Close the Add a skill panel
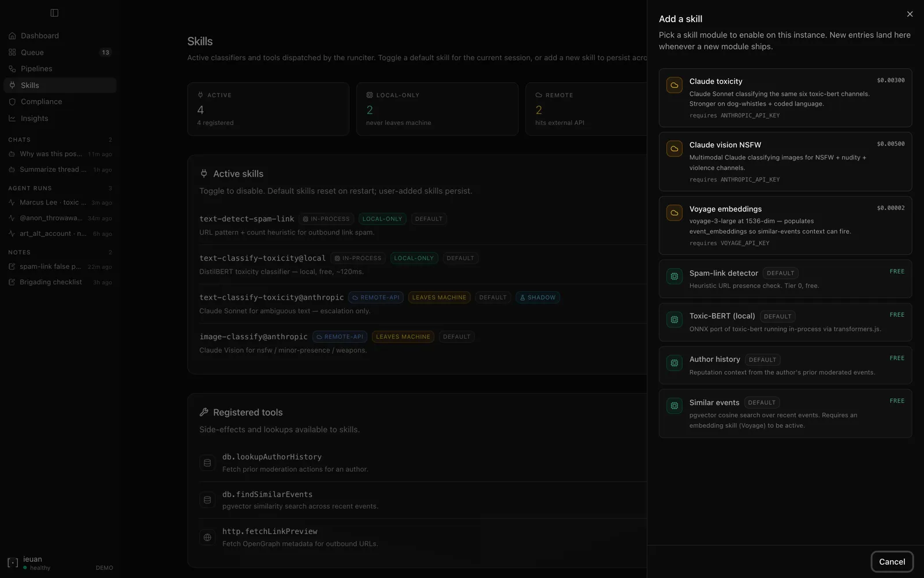Screen dimensions: 924x578 [x=910, y=14]
